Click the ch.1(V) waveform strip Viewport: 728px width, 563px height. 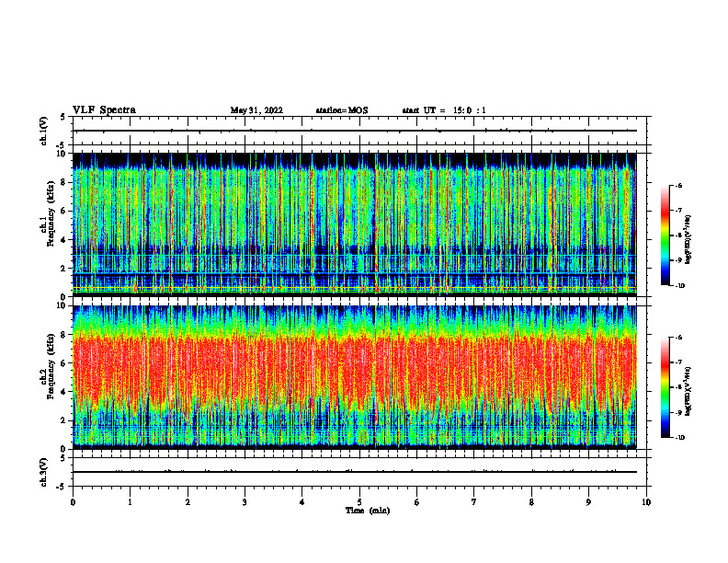[359, 131]
